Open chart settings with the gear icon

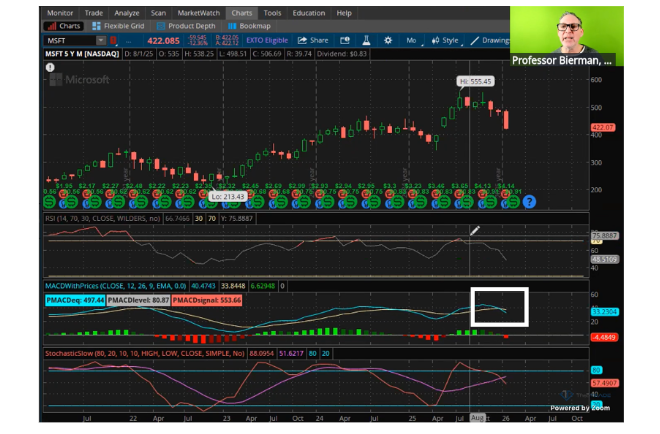click(x=388, y=40)
